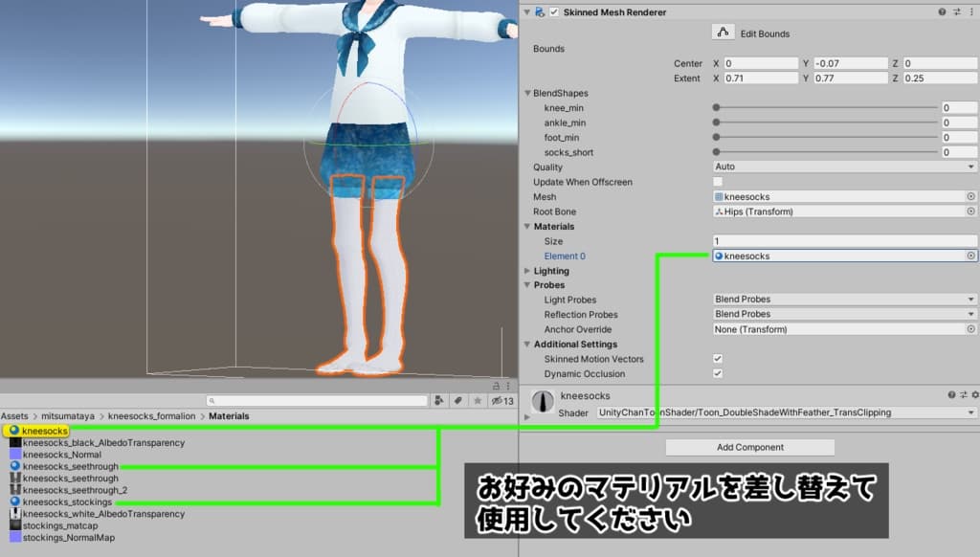
Task: Open the Skinned Mesh Renderer presets icon
Action: click(956, 11)
